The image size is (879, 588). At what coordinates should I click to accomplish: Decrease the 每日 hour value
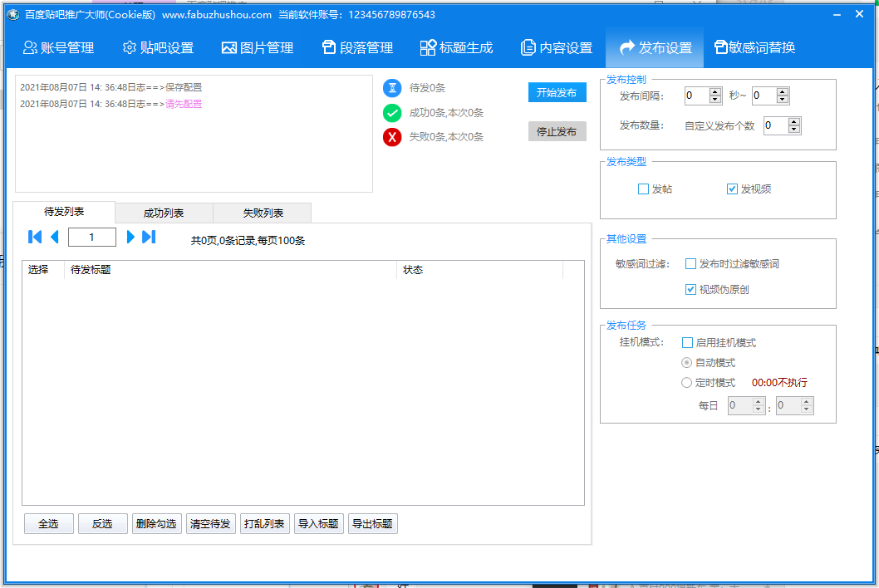tap(759, 409)
